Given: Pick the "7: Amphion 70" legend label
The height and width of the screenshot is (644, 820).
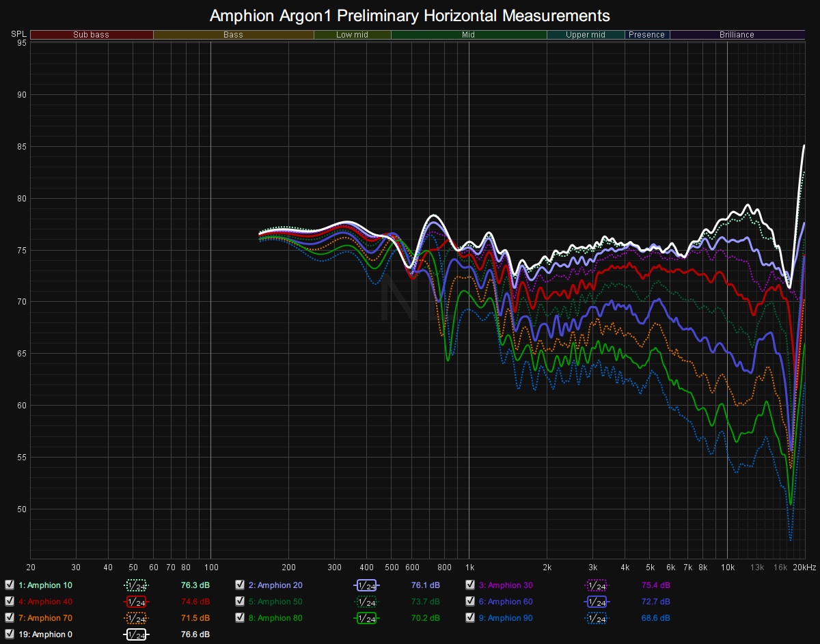Looking at the screenshot, I should click(x=45, y=618).
